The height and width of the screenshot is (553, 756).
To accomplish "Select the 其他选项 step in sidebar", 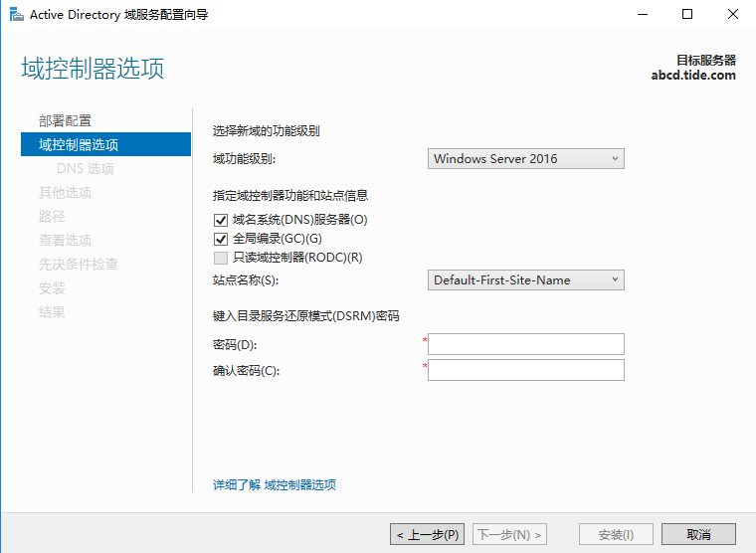I will coord(65,193).
